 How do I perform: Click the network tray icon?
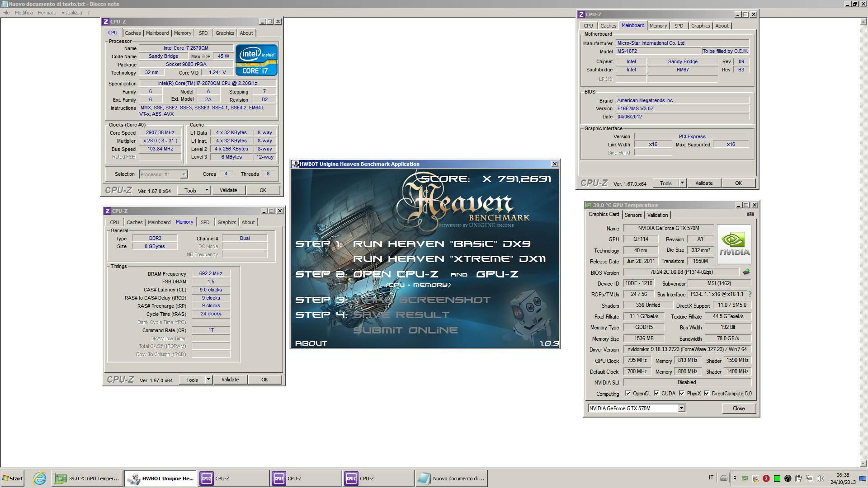[x=809, y=479]
